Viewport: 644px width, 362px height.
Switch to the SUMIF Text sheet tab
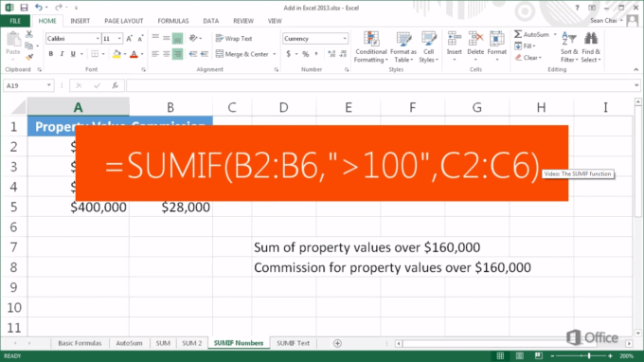(x=294, y=343)
